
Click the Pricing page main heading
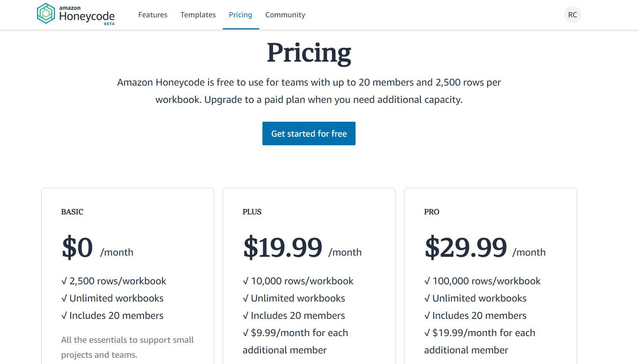(x=309, y=53)
